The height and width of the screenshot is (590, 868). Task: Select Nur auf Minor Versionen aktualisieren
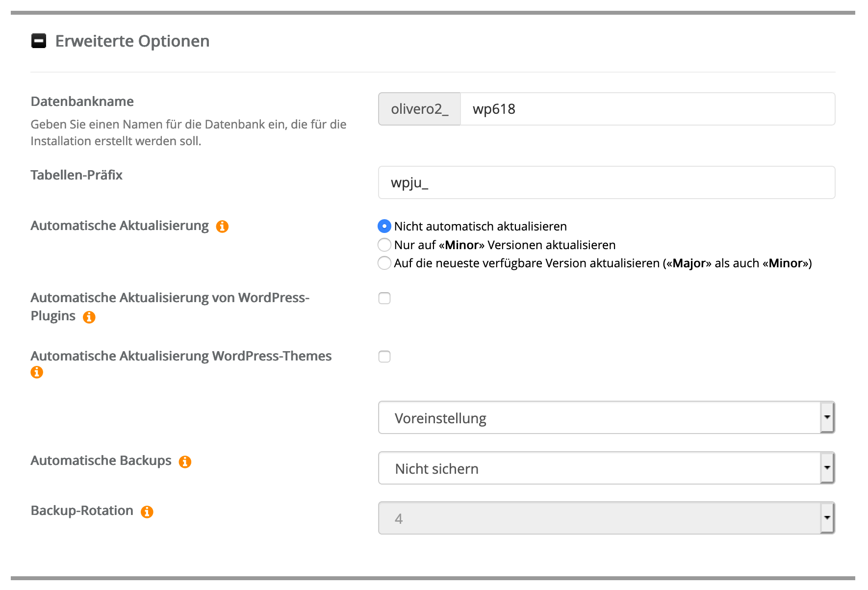pos(384,244)
